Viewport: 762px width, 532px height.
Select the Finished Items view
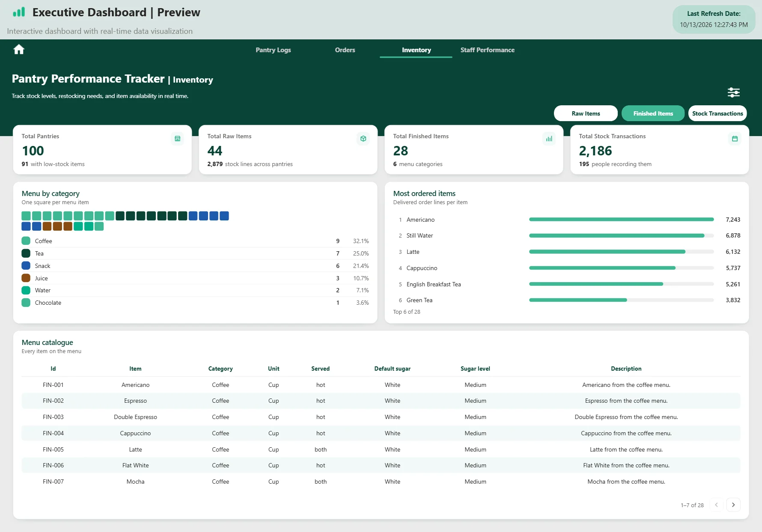coord(653,113)
